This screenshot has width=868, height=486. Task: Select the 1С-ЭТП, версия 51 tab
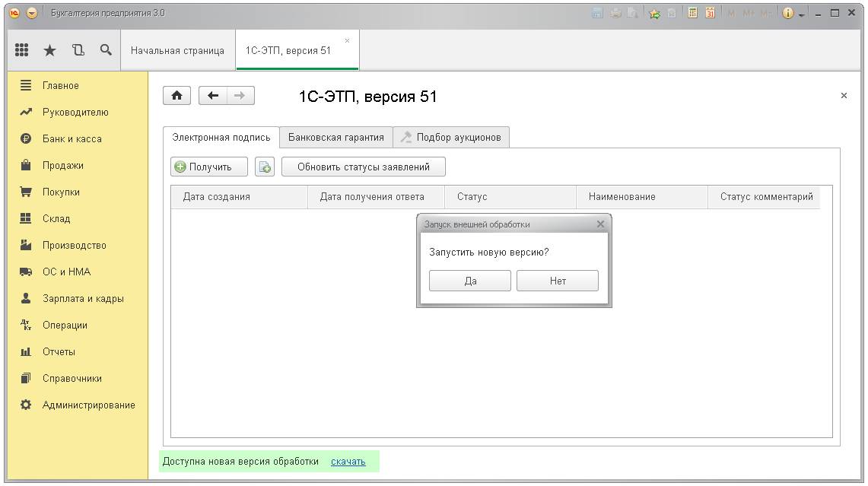[x=288, y=50]
